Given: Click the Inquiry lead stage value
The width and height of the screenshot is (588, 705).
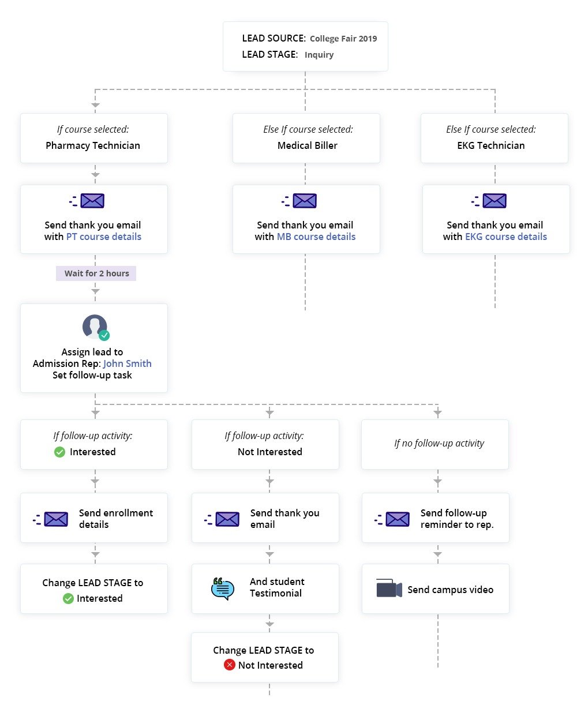Looking at the screenshot, I should point(319,55).
